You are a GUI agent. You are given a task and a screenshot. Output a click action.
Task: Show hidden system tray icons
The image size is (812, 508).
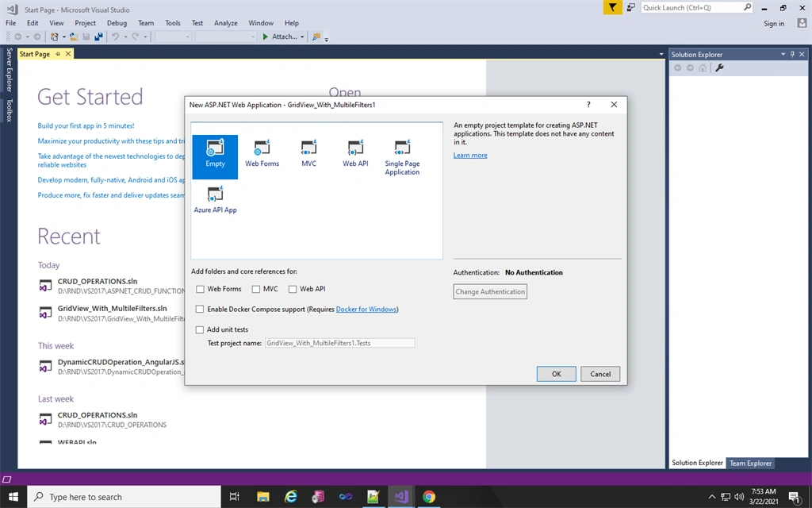[x=712, y=497]
